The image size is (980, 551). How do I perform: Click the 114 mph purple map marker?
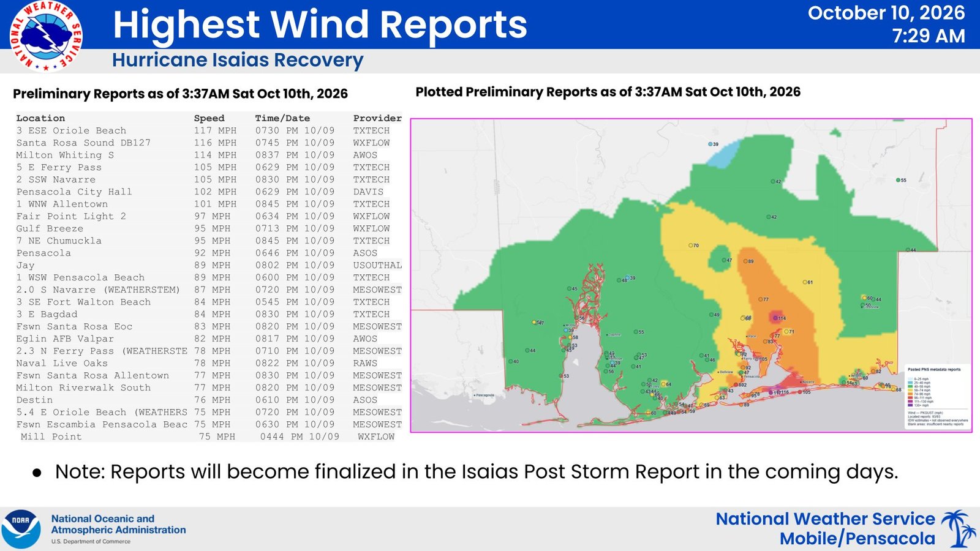(777, 318)
